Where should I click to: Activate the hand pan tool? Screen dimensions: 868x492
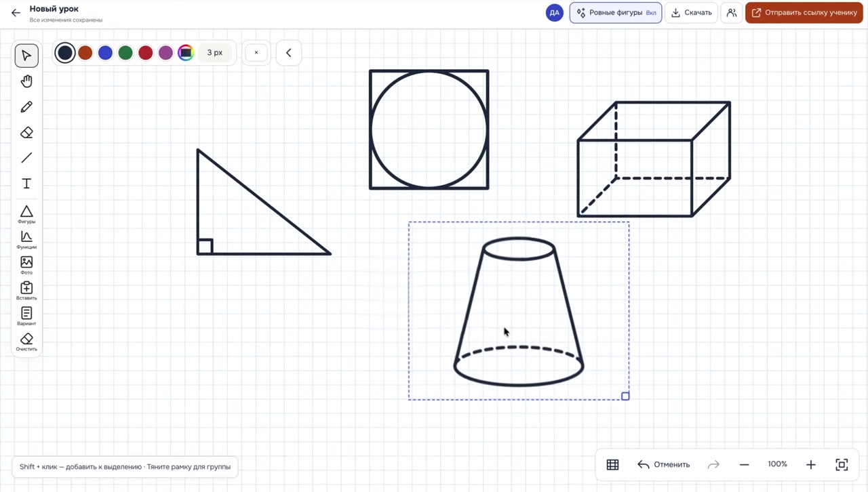tap(26, 81)
